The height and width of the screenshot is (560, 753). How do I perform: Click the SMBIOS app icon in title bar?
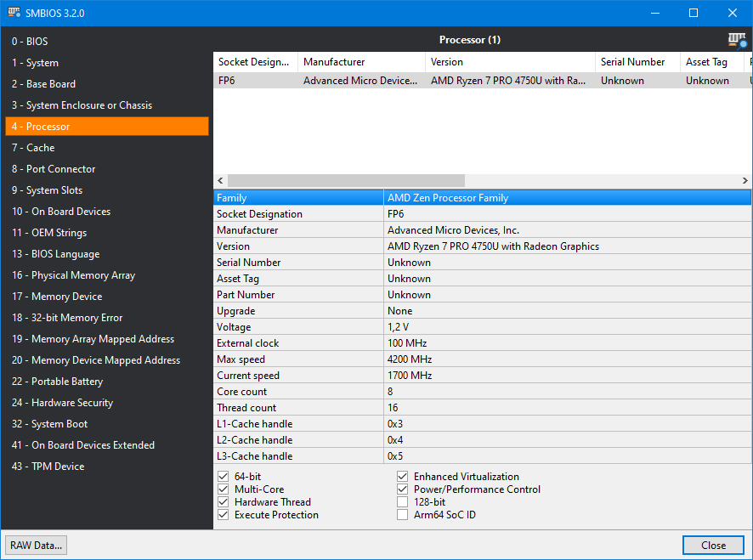click(x=14, y=13)
